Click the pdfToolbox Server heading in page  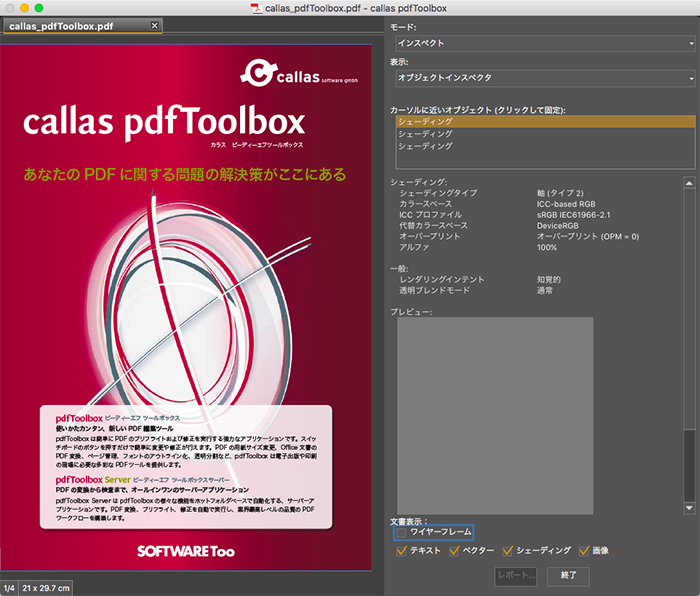[x=93, y=480]
